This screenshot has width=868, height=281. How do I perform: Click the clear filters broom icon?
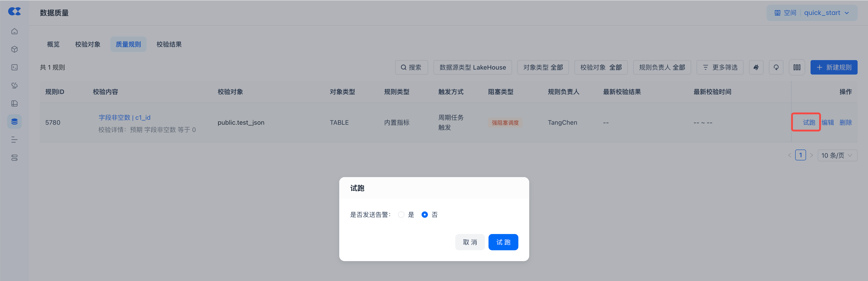point(756,67)
